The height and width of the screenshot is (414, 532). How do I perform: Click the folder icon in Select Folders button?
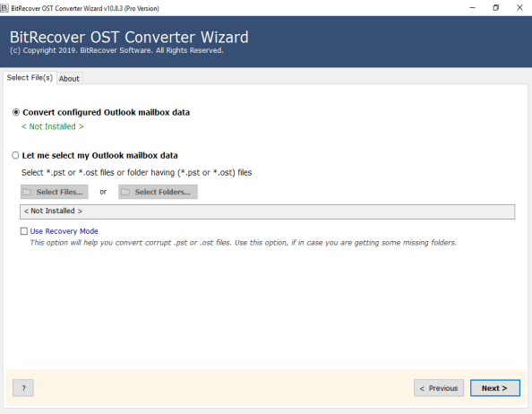(125, 192)
